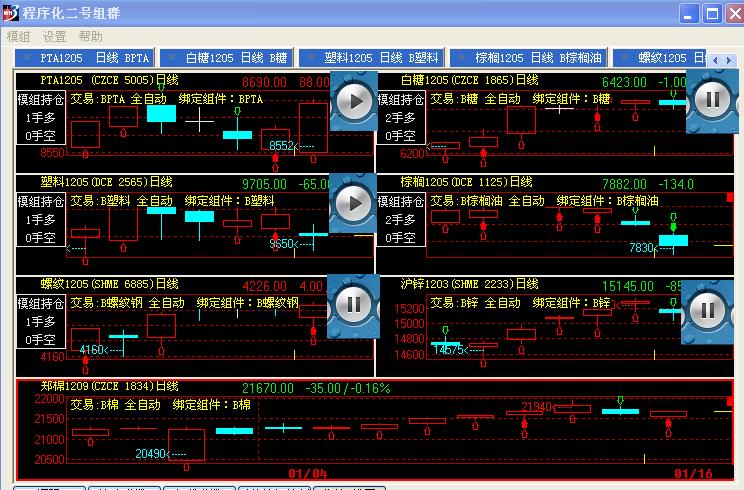Pause the 棕榈1205 trading module
This screenshot has height=490, width=744.
[x=710, y=203]
